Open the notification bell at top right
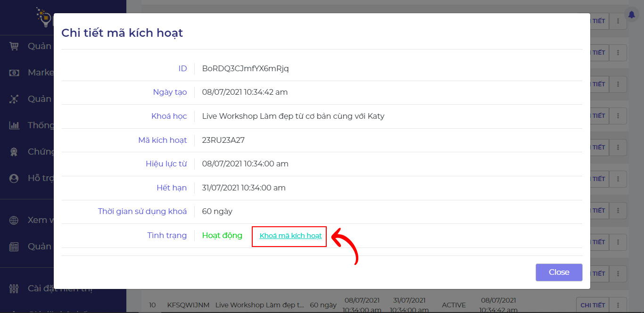 tap(632, 15)
